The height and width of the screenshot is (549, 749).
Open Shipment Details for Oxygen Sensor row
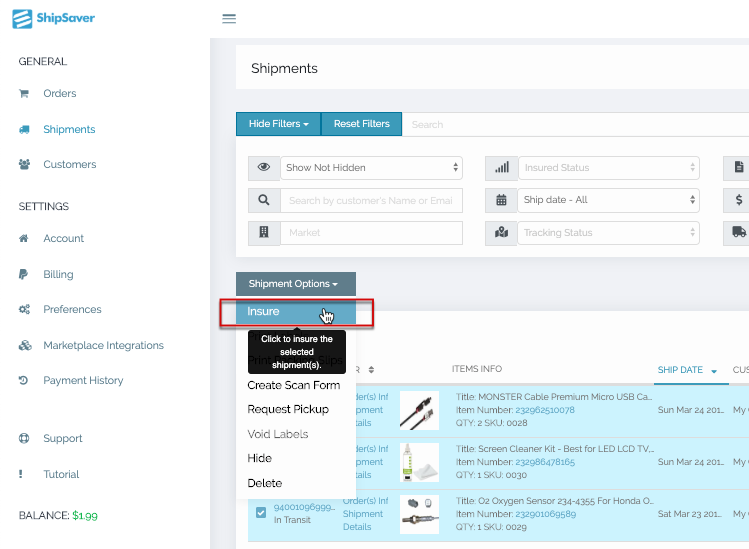(x=363, y=520)
